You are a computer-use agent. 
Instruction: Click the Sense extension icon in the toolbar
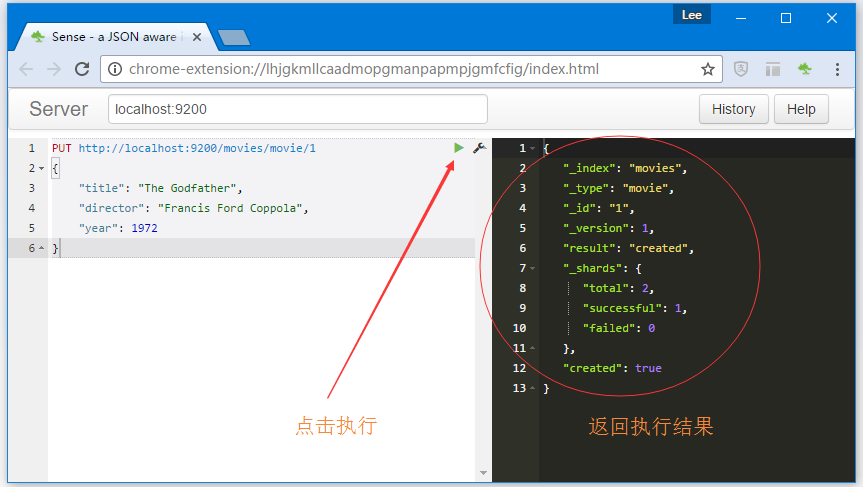click(x=804, y=69)
